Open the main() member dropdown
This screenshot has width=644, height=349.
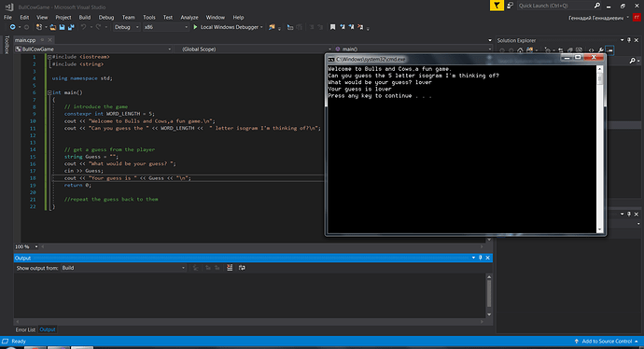pos(413,49)
